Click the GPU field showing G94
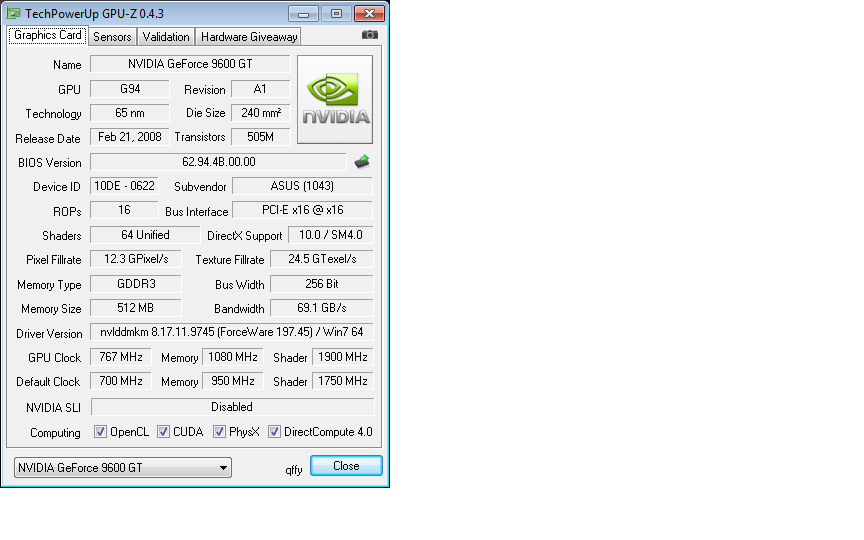864x540 pixels. point(129,89)
